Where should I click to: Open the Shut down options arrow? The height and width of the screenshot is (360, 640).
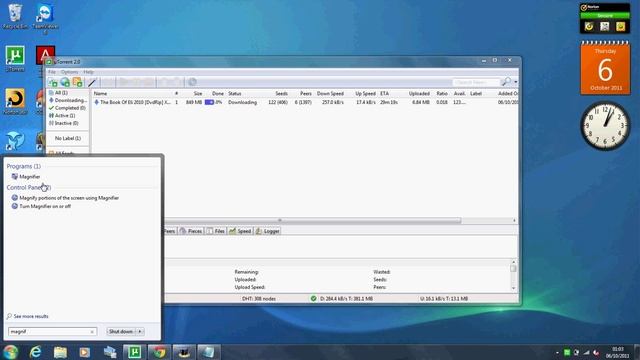[x=140, y=331]
